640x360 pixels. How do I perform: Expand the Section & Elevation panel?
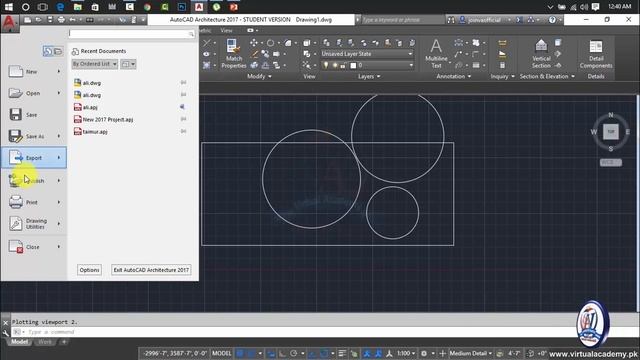[547, 76]
